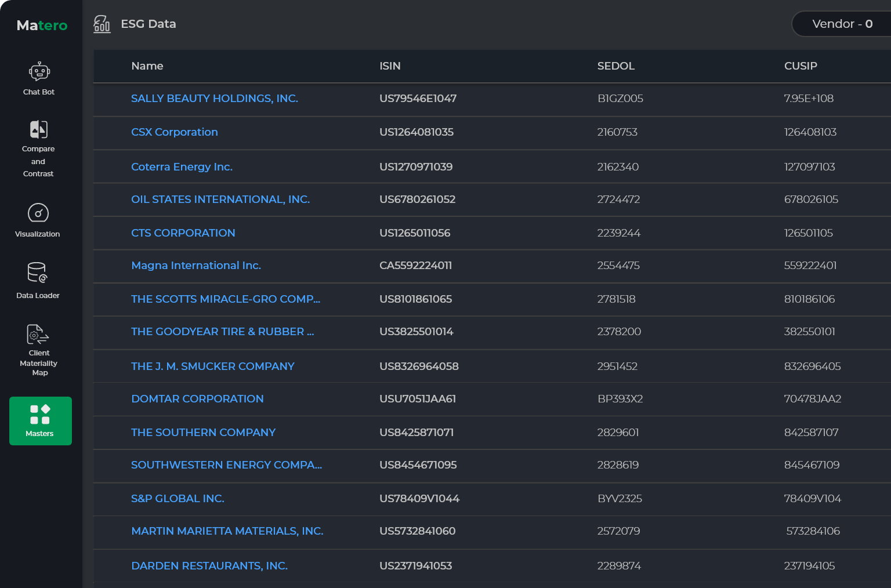891x588 pixels.
Task: Open Coterra Energy Inc. link
Action: click(182, 167)
